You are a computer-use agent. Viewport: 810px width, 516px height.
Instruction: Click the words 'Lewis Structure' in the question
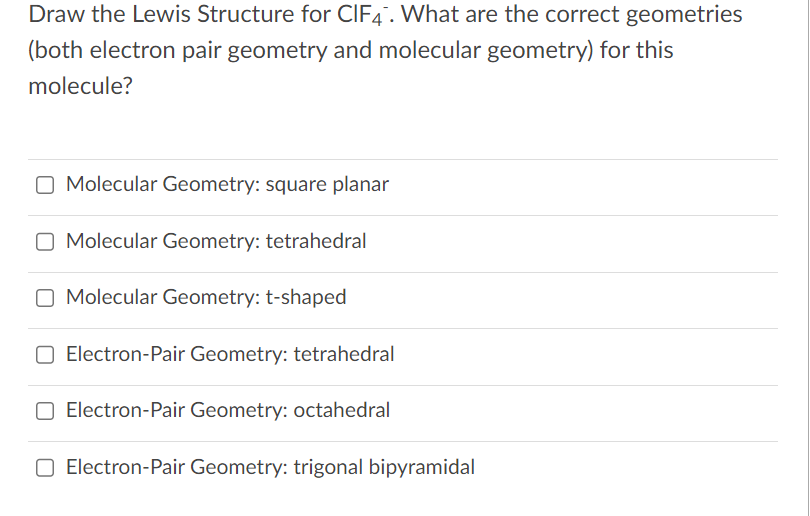tap(213, 14)
